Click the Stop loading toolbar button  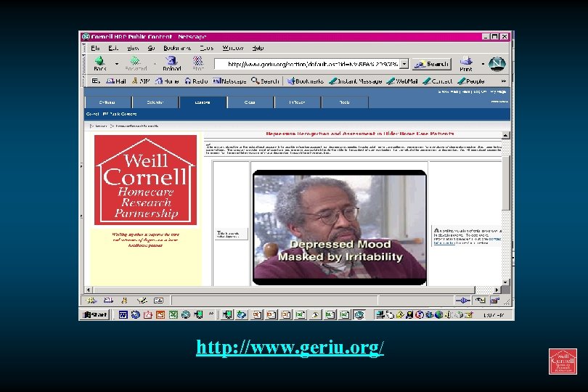[x=198, y=63]
